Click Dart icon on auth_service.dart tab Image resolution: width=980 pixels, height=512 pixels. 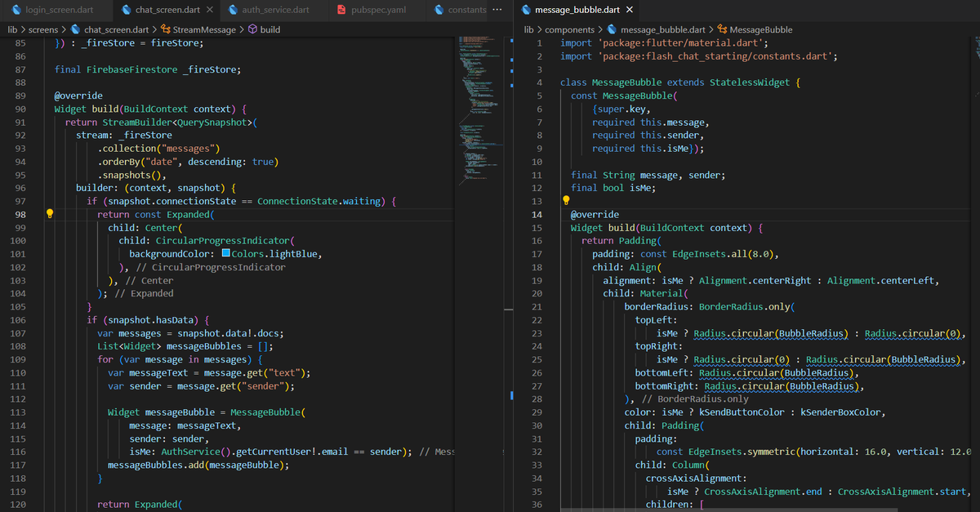point(234,10)
